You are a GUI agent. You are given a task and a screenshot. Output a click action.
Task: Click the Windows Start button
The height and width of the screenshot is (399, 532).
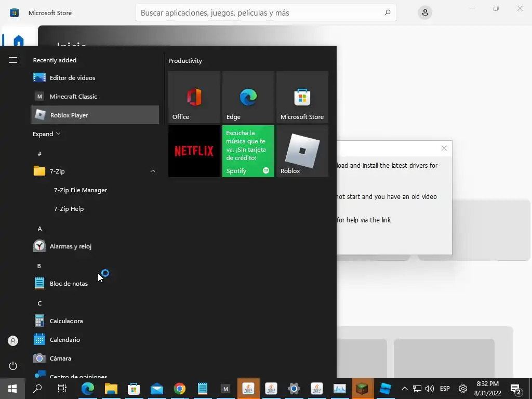pos(12,389)
